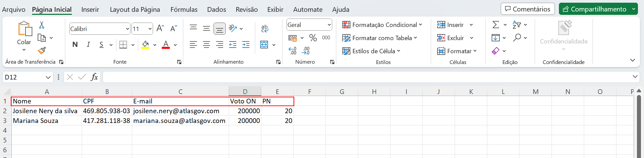Click the Insert Function fx icon
This screenshot has width=644, height=158.
(94, 77)
